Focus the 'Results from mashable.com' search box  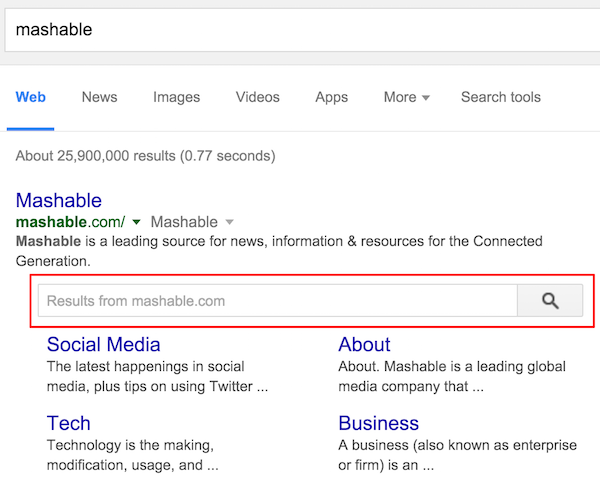(x=276, y=301)
